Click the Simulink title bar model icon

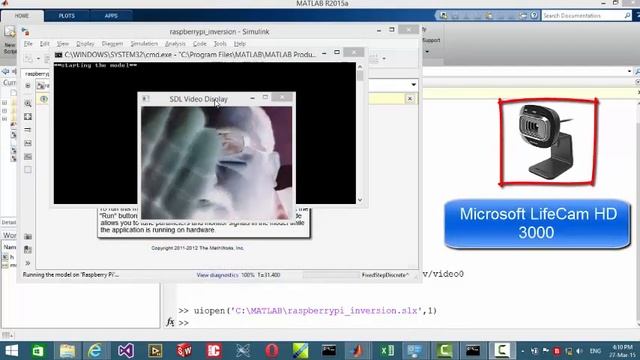[x=25, y=31]
